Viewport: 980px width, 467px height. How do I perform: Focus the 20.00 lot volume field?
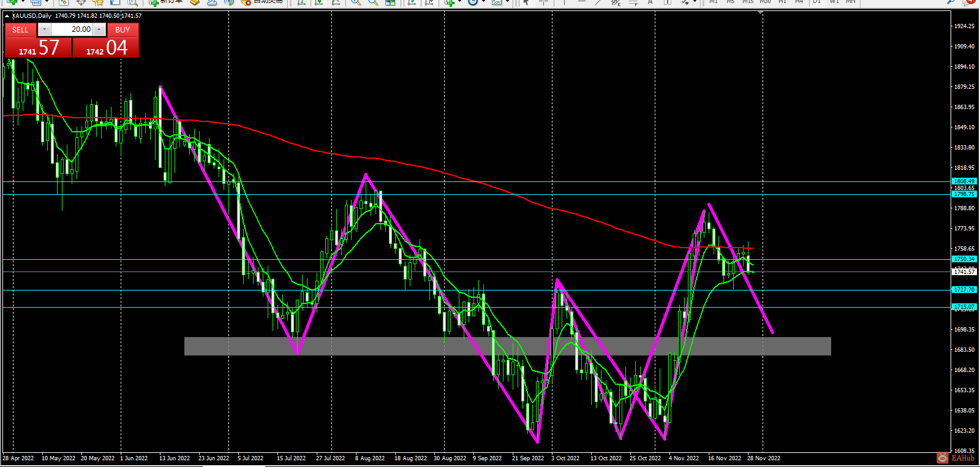[x=72, y=29]
